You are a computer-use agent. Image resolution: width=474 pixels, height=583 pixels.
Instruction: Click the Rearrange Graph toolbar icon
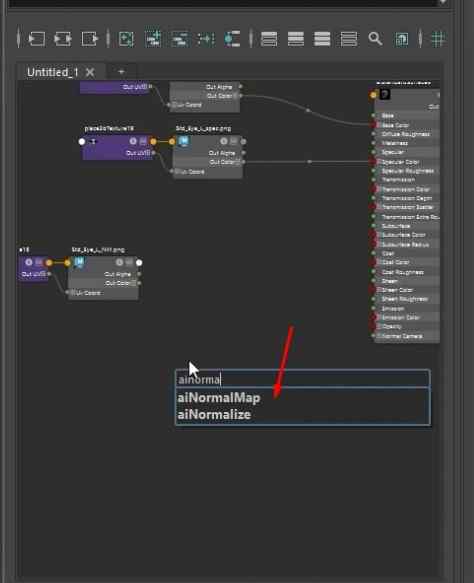click(x=206, y=39)
